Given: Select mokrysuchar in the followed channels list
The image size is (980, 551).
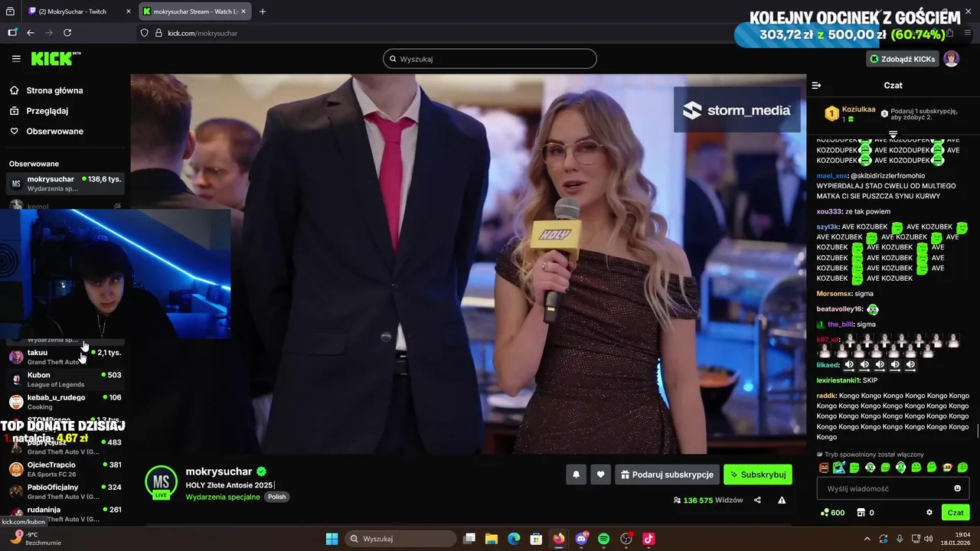Looking at the screenshot, I should pyautogui.click(x=65, y=184).
